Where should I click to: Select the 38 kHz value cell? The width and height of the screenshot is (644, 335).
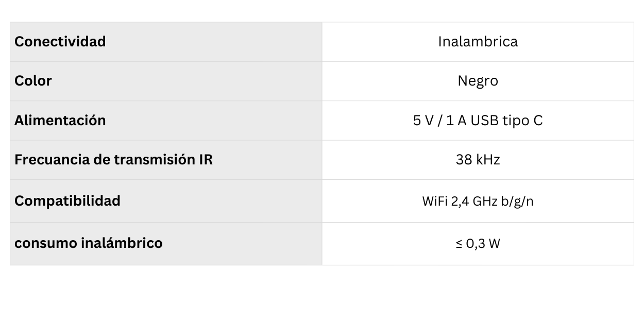click(478, 160)
